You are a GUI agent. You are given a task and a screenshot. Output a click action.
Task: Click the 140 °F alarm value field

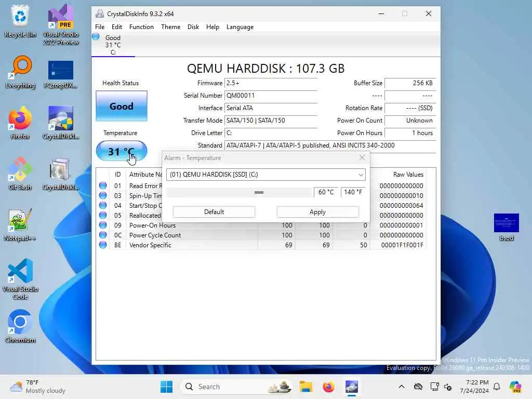353,192
